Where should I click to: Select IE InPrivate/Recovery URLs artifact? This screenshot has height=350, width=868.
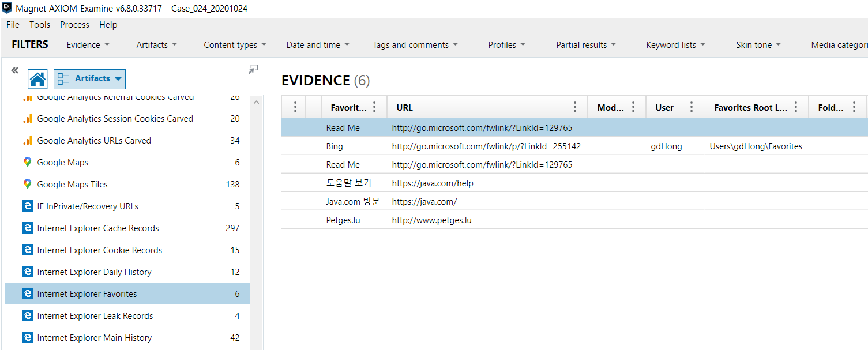click(x=127, y=206)
